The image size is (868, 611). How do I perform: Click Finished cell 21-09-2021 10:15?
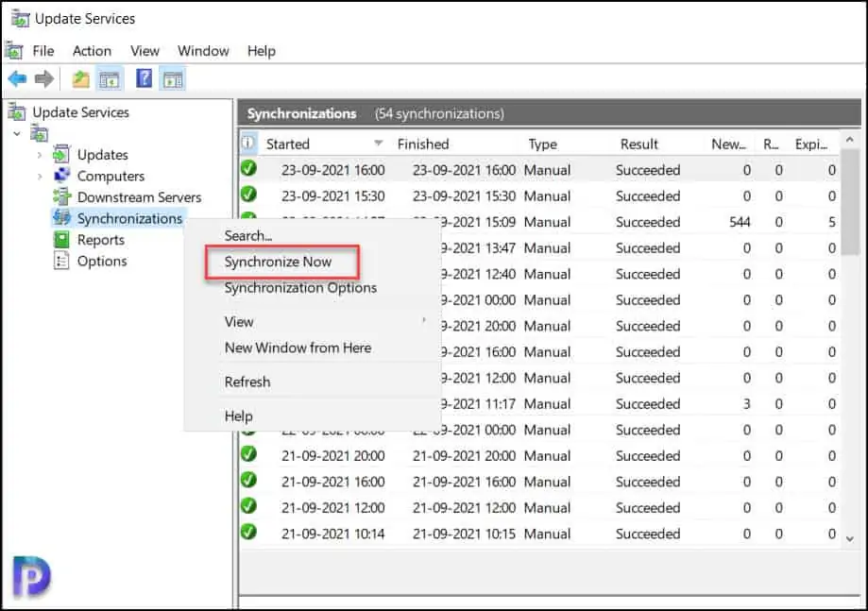tap(464, 534)
